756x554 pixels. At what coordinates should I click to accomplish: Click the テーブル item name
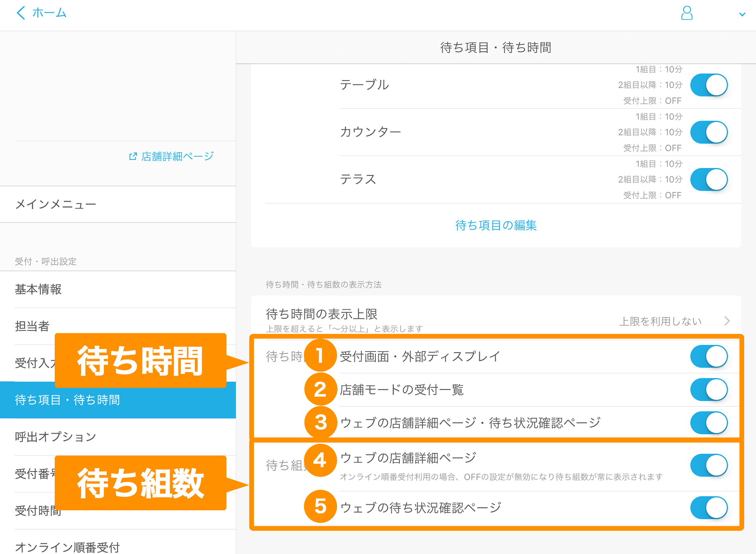click(x=364, y=85)
